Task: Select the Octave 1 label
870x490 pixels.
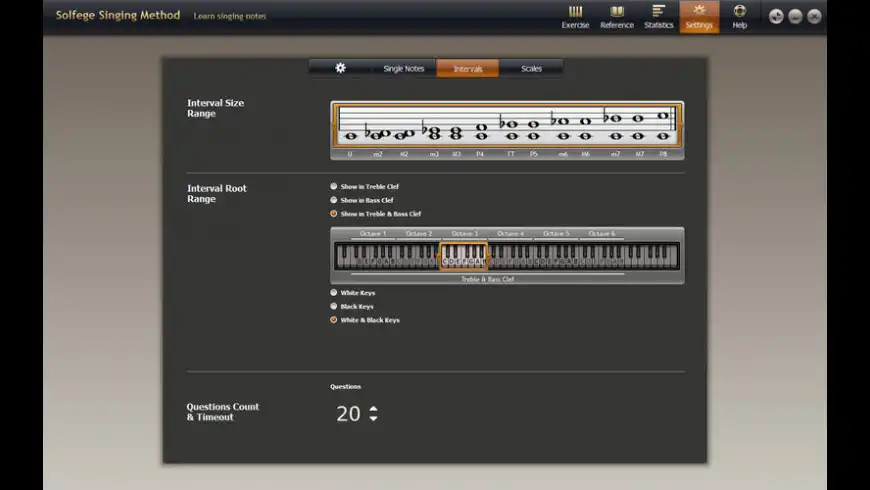Action: tap(373, 234)
